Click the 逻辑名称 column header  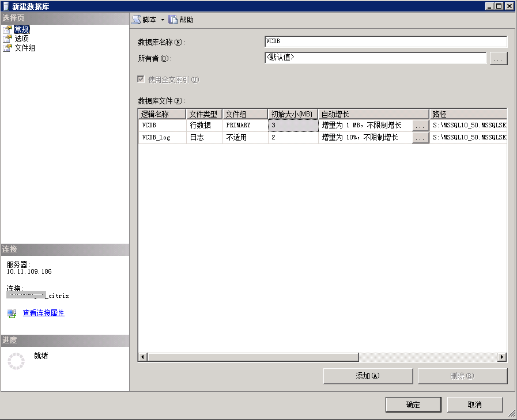pyautogui.click(x=162, y=114)
